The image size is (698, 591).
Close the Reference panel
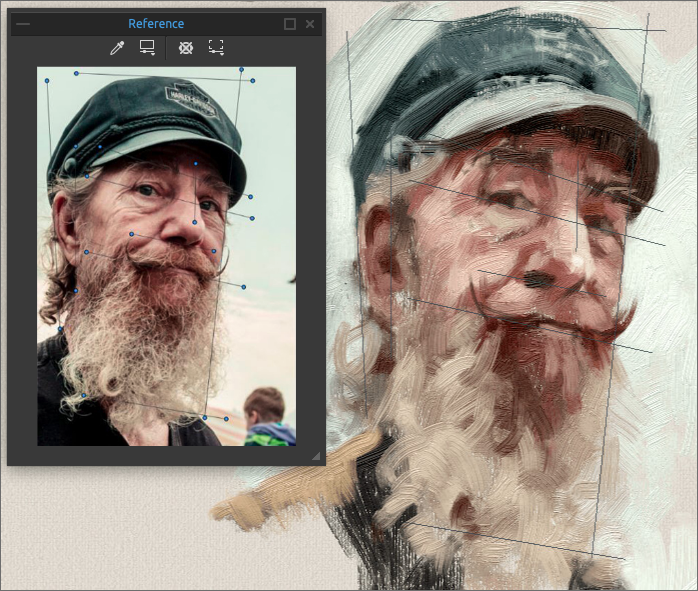tap(310, 24)
